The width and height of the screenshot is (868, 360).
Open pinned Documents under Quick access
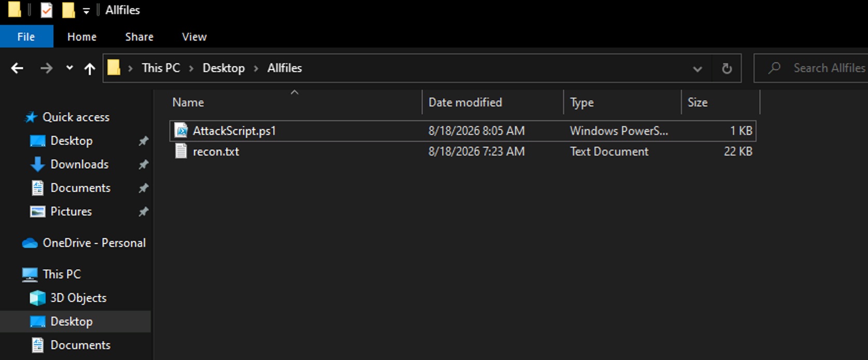point(80,188)
